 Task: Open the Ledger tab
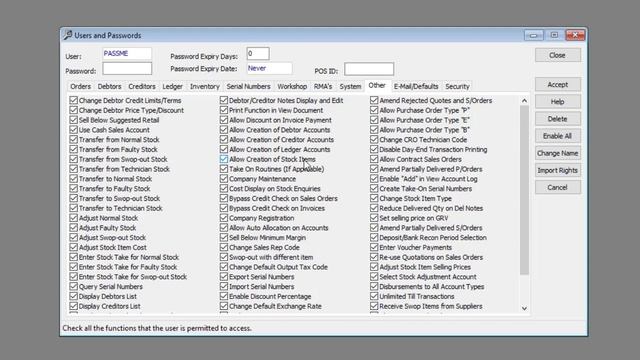(x=173, y=87)
